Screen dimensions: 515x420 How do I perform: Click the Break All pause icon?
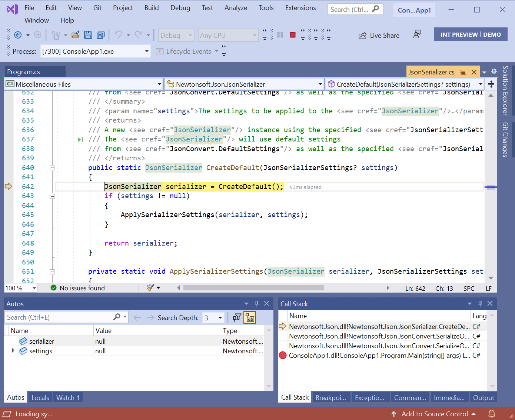pyautogui.click(x=280, y=35)
